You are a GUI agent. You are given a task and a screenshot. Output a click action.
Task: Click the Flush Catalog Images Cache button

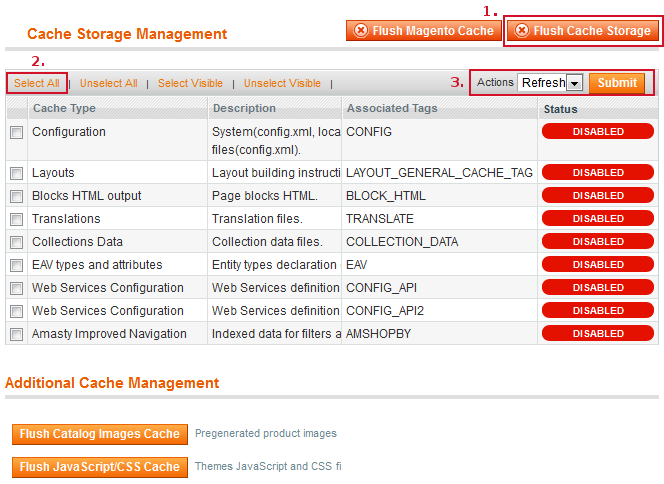point(99,434)
